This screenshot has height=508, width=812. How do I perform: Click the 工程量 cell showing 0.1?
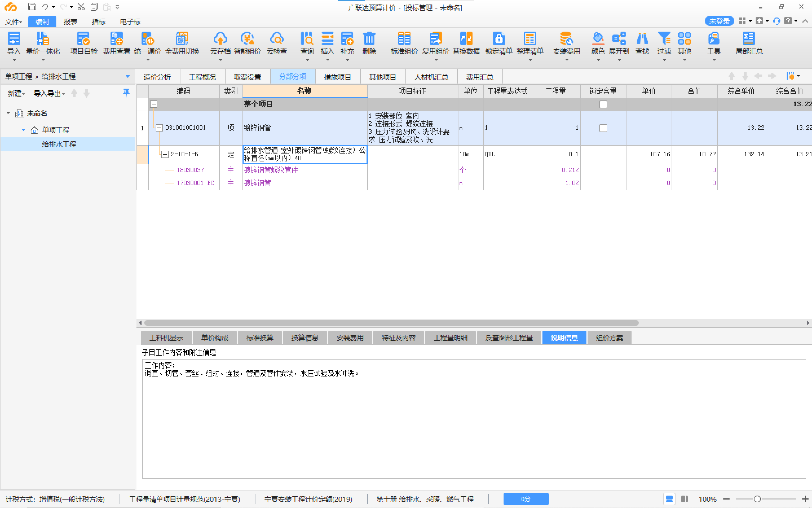pos(556,155)
